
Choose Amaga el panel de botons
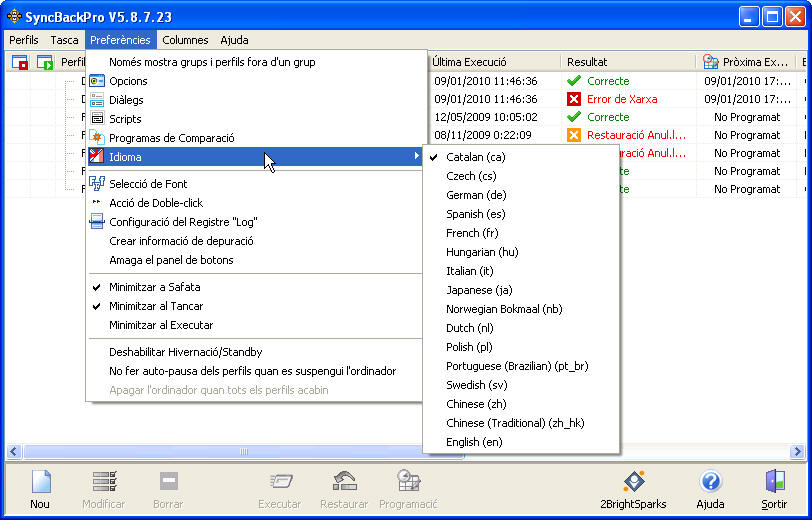pyautogui.click(x=256, y=260)
